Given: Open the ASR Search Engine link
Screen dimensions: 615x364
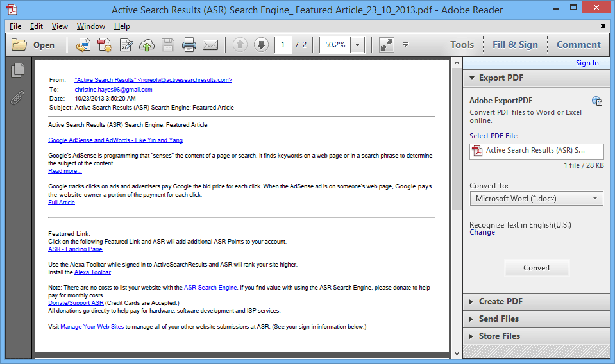Looking at the screenshot, I should tap(210, 288).
